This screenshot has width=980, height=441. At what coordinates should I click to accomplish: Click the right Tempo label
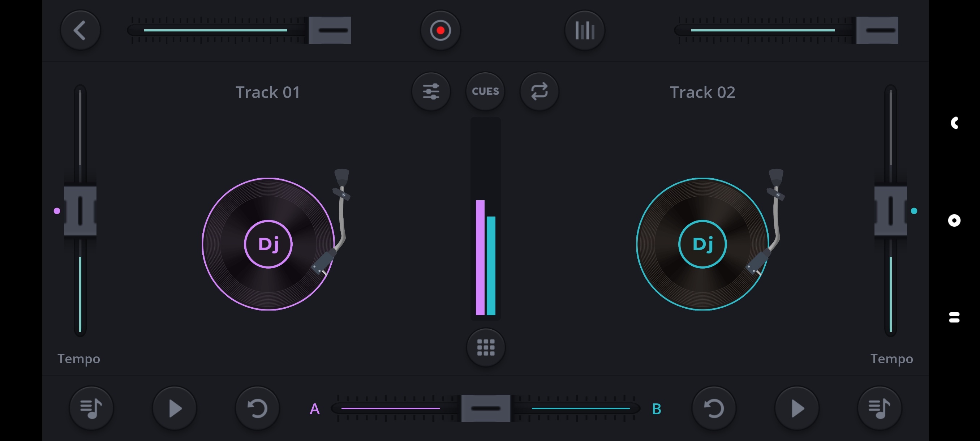tap(892, 359)
